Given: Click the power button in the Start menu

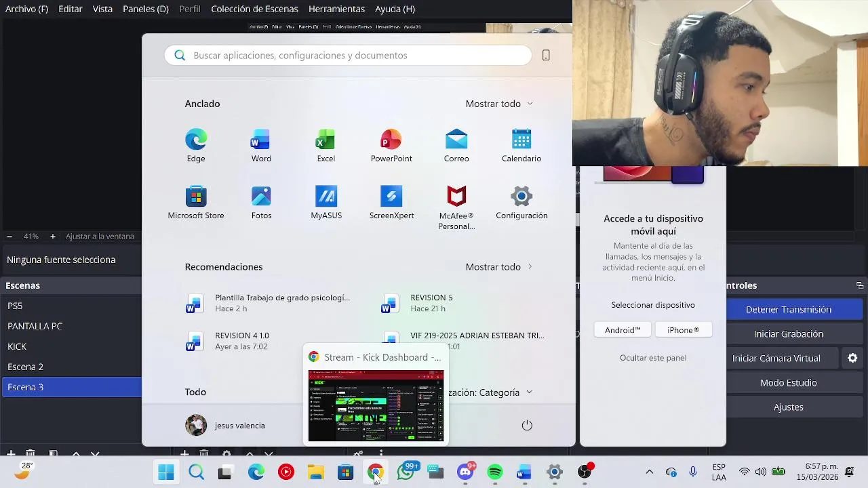Looking at the screenshot, I should (x=527, y=426).
